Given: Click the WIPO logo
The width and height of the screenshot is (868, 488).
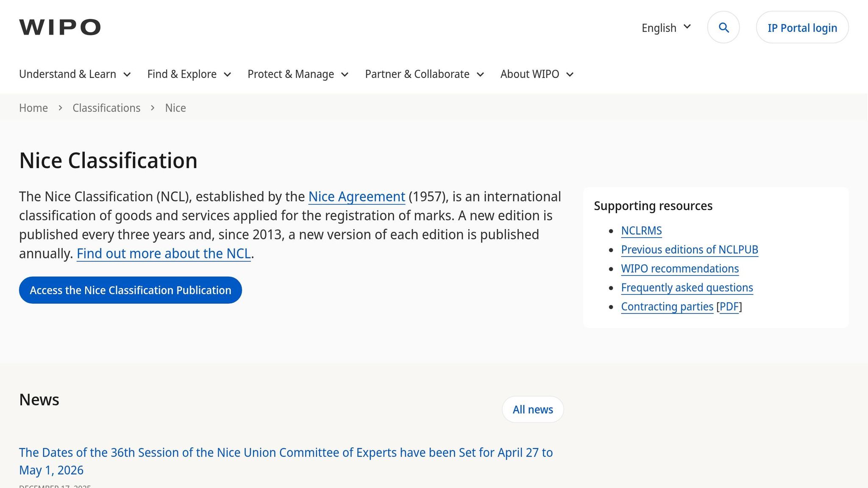Looking at the screenshot, I should pyautogui.click(x=60, y=27).
